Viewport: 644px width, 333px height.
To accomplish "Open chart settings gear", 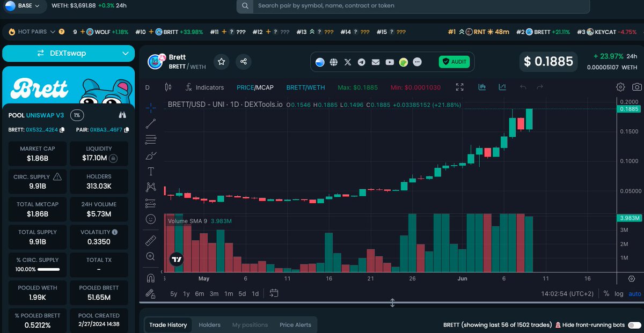I will (620, 87).
